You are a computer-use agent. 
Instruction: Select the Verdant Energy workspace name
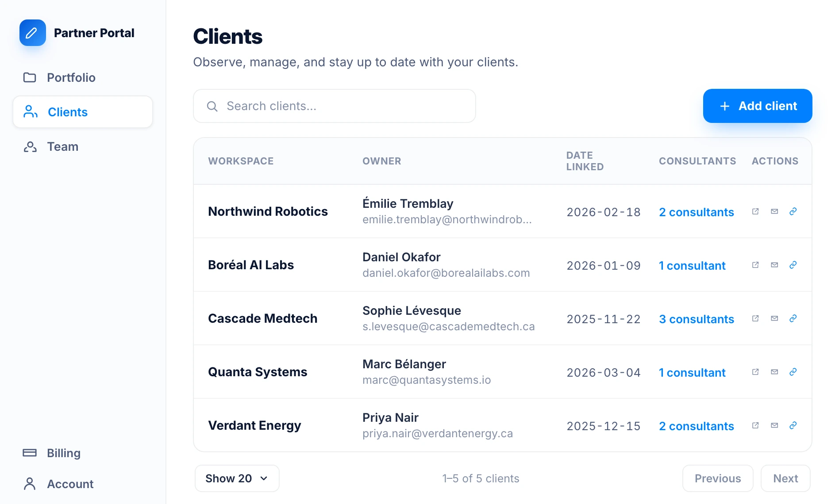coord(254,425)
